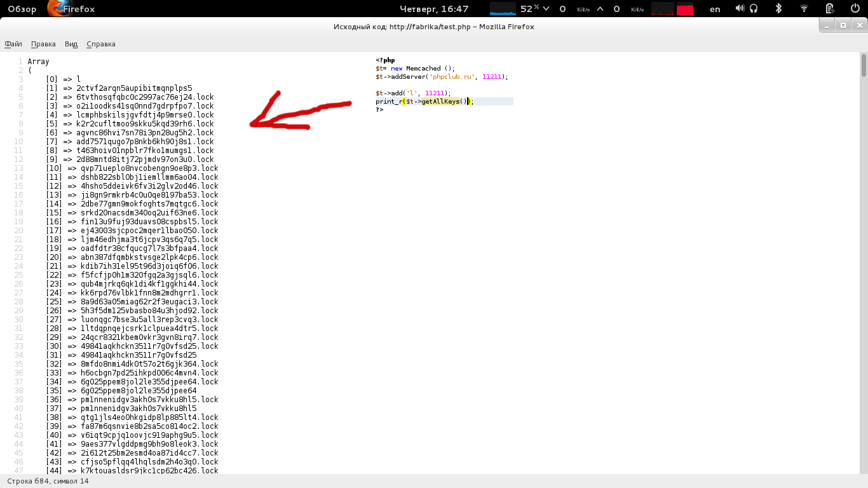Open the Правка menu
This screenshot has height=488, width=868.
point(43,44)
